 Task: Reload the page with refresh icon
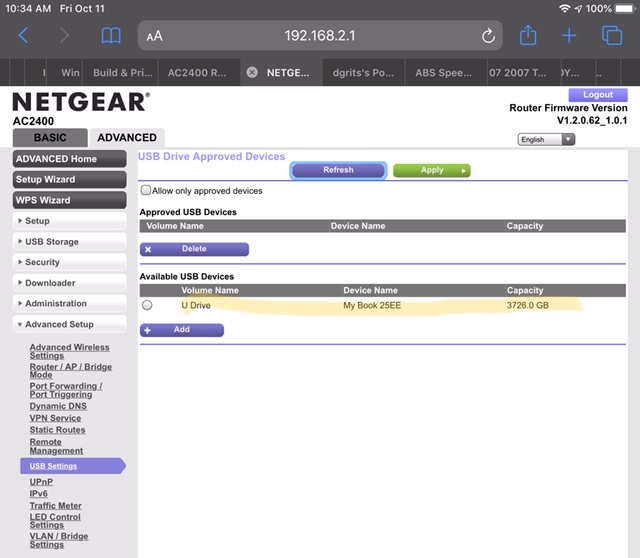[x=488, y=36]
